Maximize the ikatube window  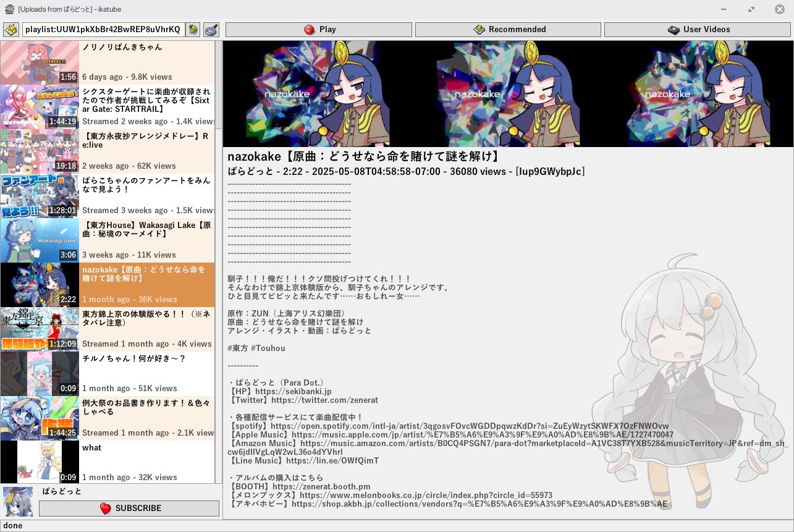coord(751,9)
